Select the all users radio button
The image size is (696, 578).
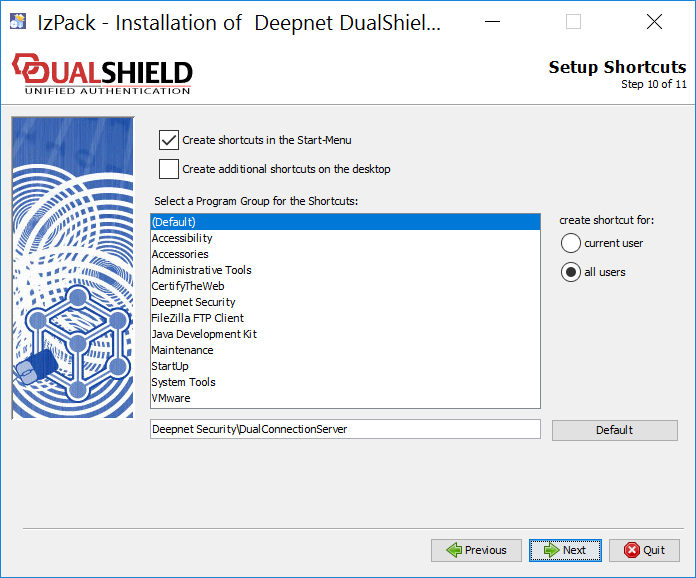click(571, 272)
